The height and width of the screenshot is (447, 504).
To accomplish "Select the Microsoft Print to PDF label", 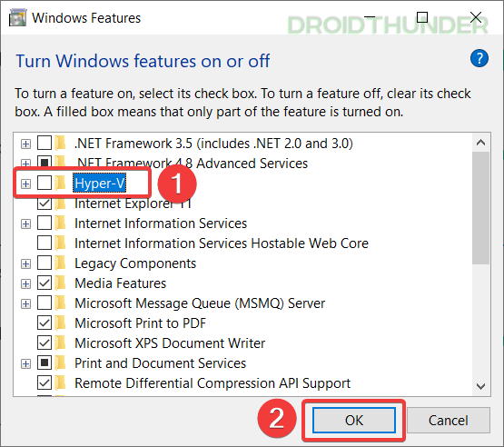I will pos(140,323).
